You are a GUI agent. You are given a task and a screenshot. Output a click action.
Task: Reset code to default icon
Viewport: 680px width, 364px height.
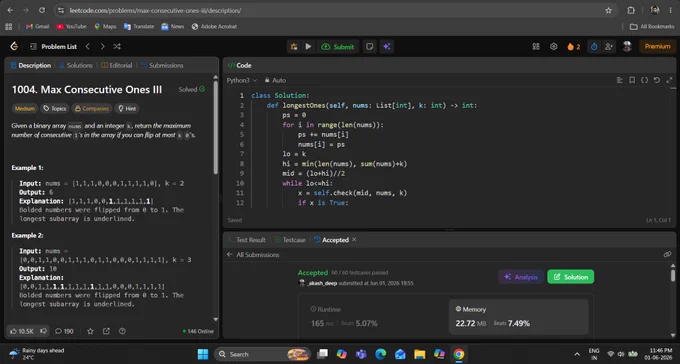click(657, 80)
